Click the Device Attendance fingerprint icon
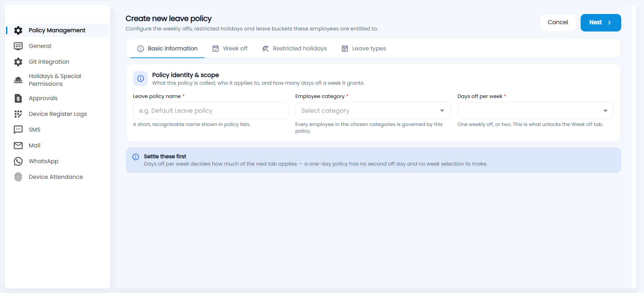The width and height of the screenshot is (644, 293). pyautogui.click(x=18, y=177)
